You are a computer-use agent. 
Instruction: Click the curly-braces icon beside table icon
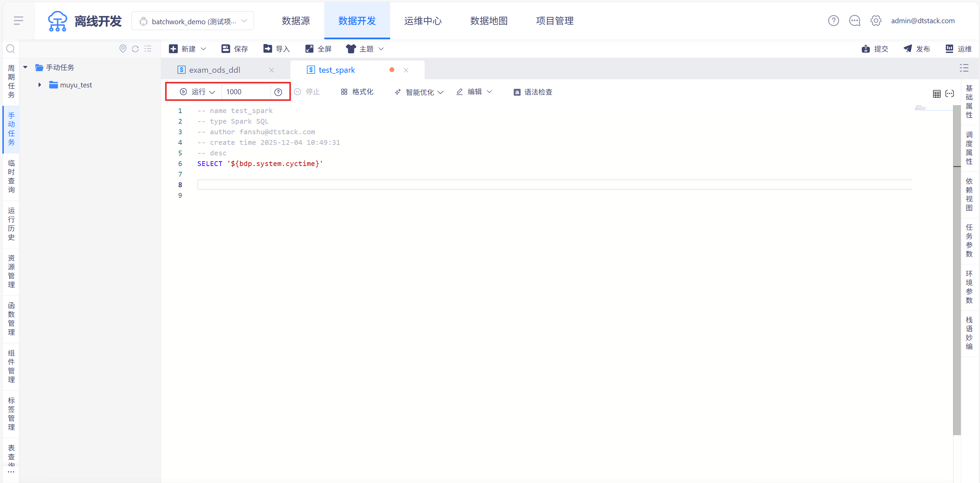pos(950,94)
